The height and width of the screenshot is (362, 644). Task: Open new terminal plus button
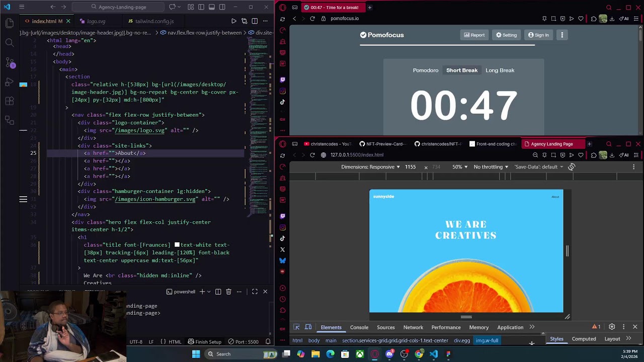tap(202, 292)
